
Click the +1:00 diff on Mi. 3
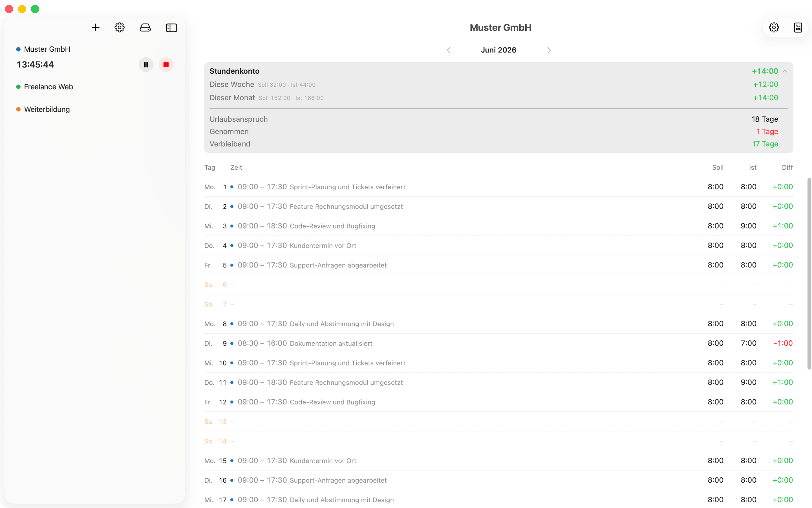click(x=782, y=226)
